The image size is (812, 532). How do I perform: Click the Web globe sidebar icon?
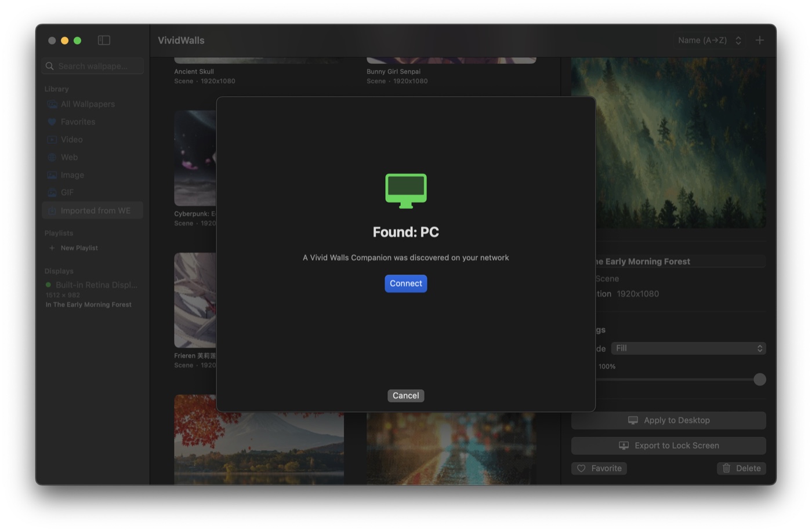[52, 157]
